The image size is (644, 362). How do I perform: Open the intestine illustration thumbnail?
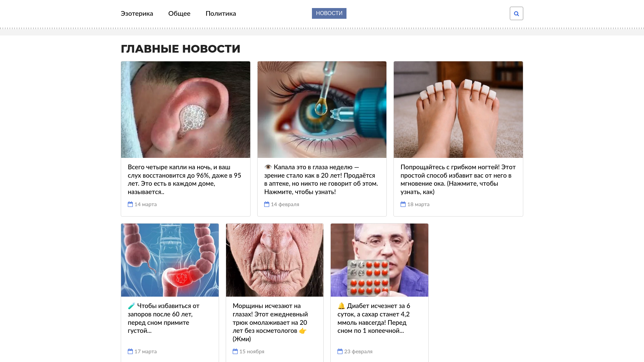point(170,260)
